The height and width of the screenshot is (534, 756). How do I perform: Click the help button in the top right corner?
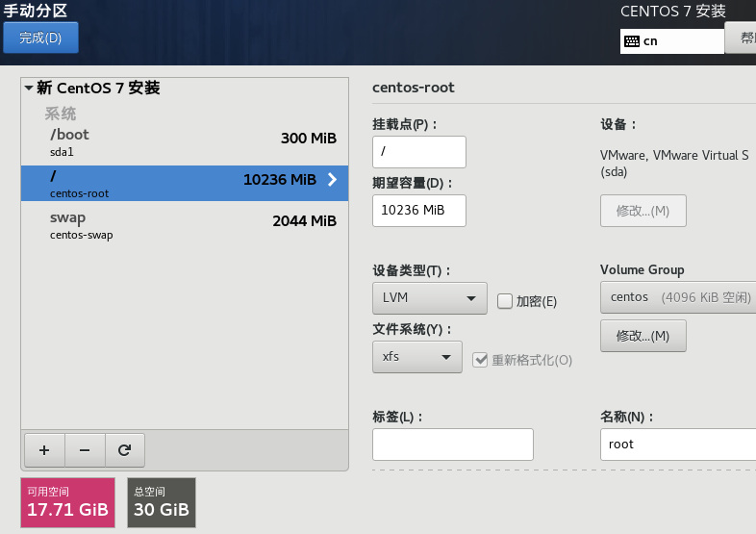coord(741,38)
